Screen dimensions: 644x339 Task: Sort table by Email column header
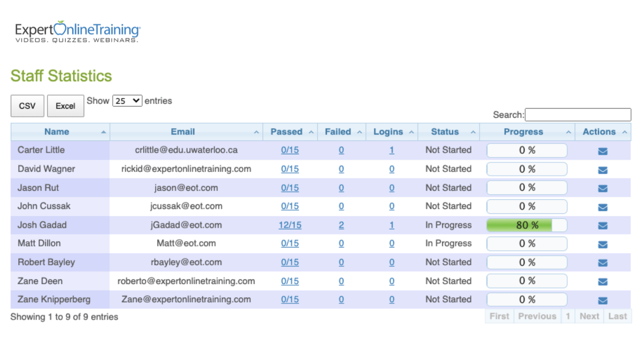(186, 132)
